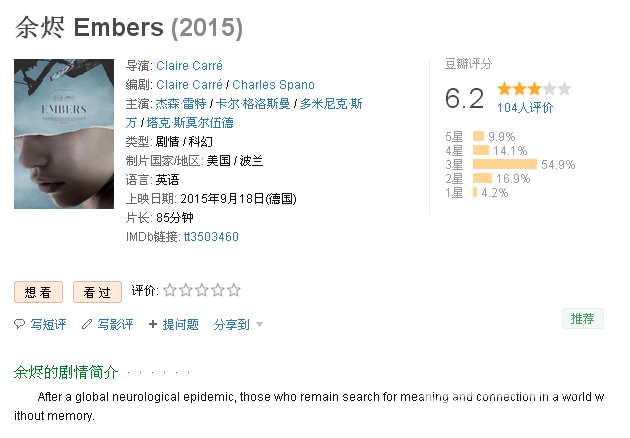Click the pencil icon next to 写影评
Screen dimensions: 630x438
(x=86, y=324)
